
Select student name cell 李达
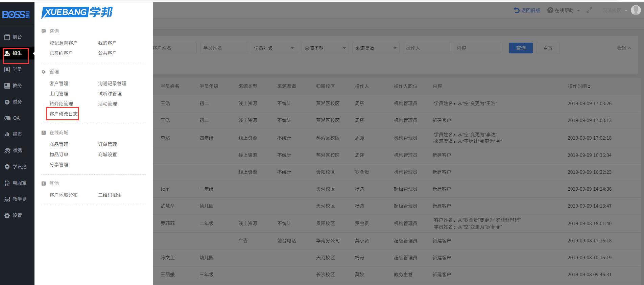click(x=165, y=138)
